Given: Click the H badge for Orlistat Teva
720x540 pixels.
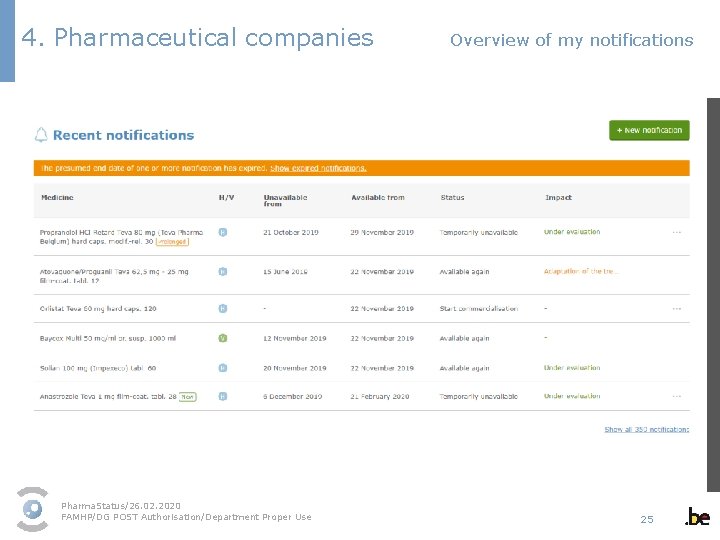Looking at the screenshot, I should [x=222, y=309].
